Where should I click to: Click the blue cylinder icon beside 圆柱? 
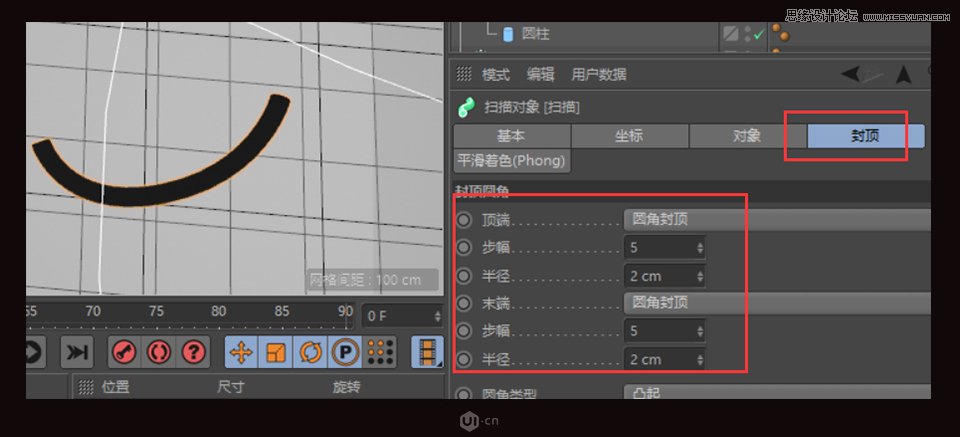(x=508, y=34)
